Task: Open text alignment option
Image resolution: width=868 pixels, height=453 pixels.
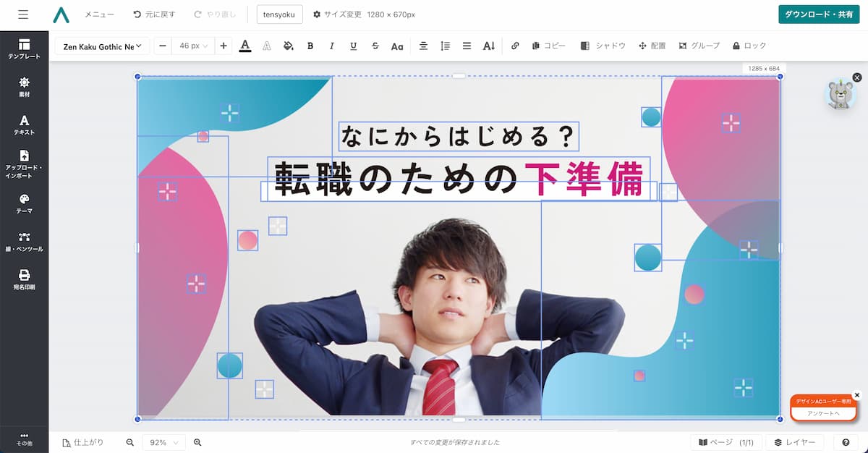Action: click(424, 46)
